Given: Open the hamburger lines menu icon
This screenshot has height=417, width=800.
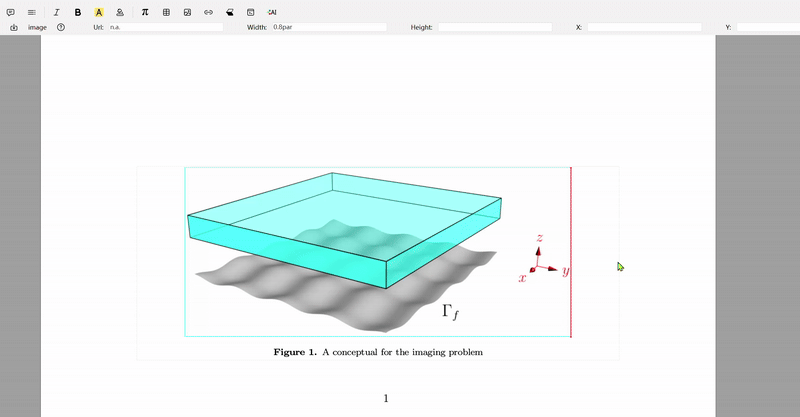Looking at the screenshot, I should coord(32,12).
